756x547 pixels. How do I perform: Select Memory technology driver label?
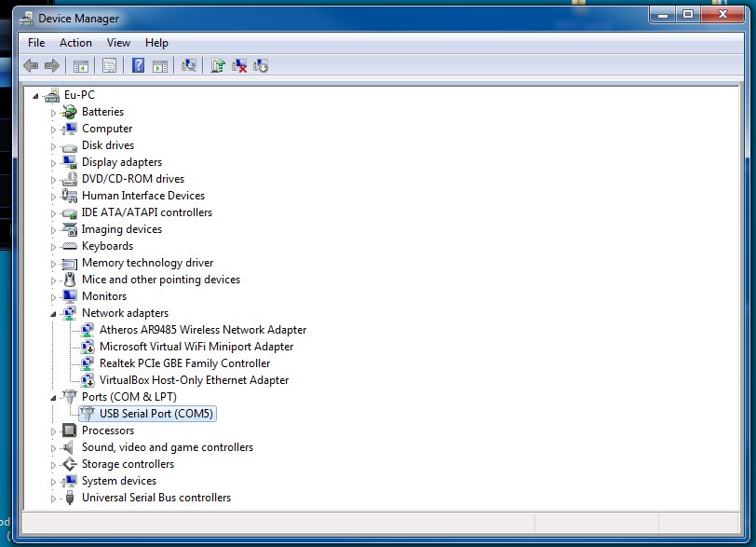(x=147, y=264)
